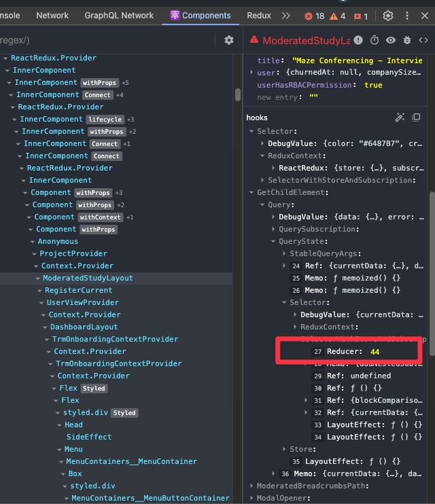Image resolution: width=435 pixels, height=504 pixels.
Task: Click the component search regex field
Action: [106, 40]
